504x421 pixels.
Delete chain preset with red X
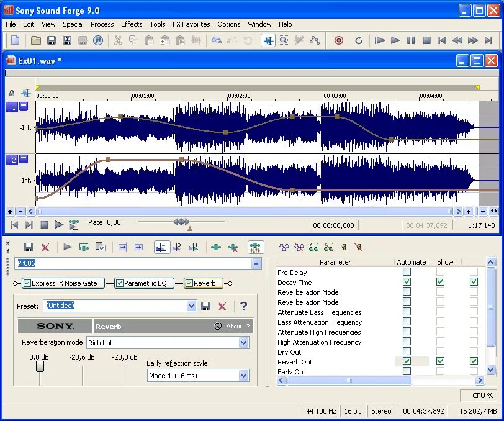45,247
